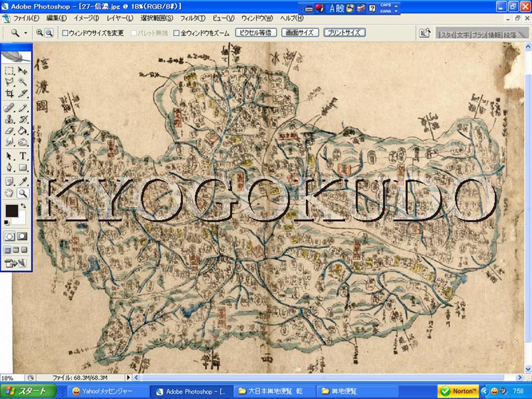
Task: Click the プリントサイズ button
Action: pos(344,33)
